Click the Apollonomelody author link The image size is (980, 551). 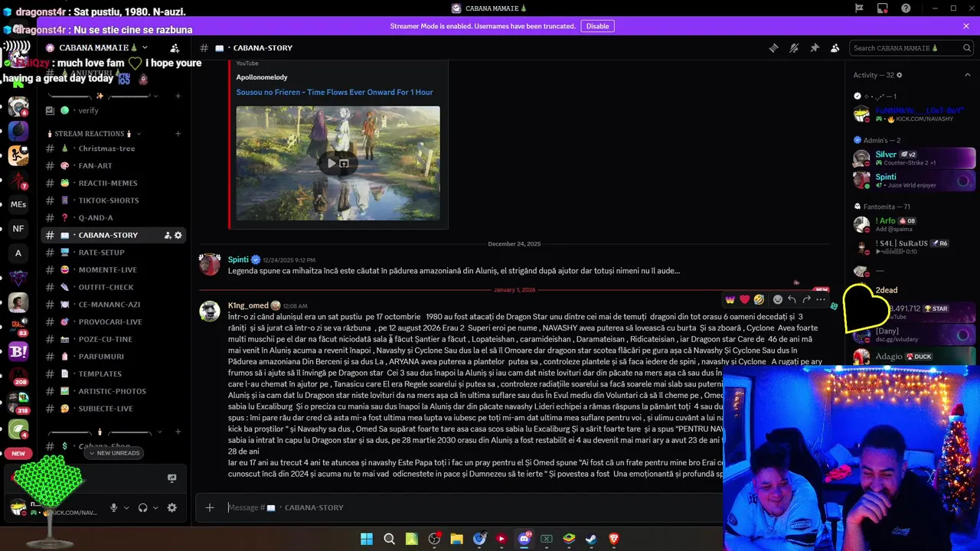[x=262, y=77]
